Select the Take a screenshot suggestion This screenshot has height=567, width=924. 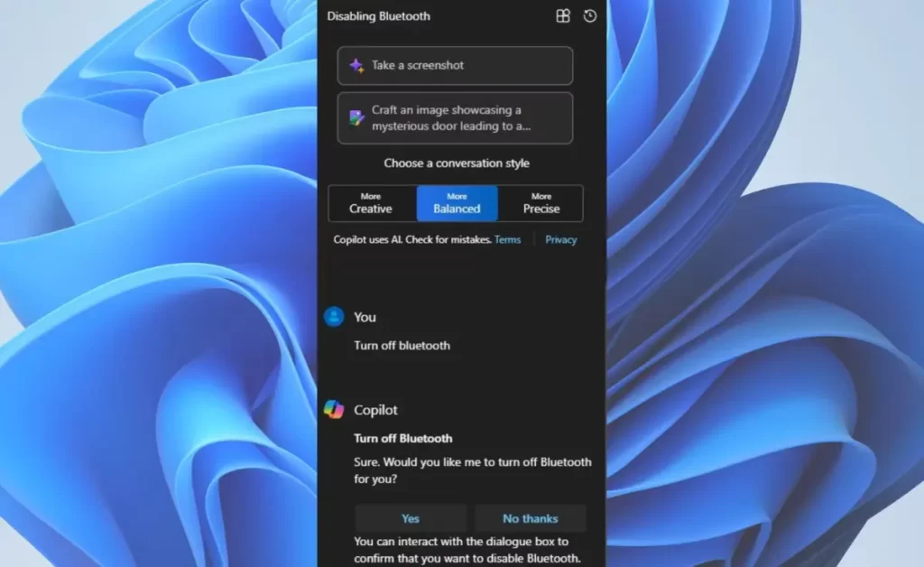click(x=455, y=65)
